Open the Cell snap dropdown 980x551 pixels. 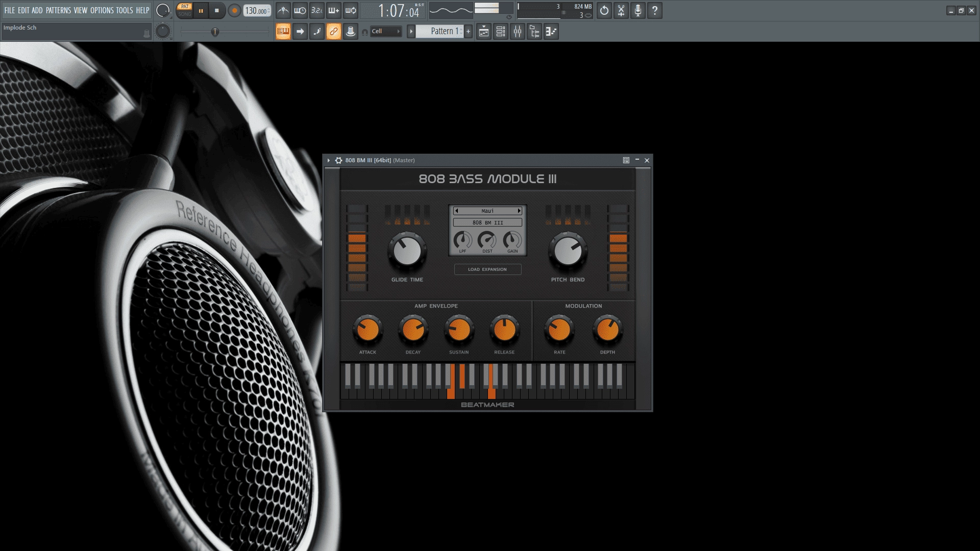pos(386,31)
